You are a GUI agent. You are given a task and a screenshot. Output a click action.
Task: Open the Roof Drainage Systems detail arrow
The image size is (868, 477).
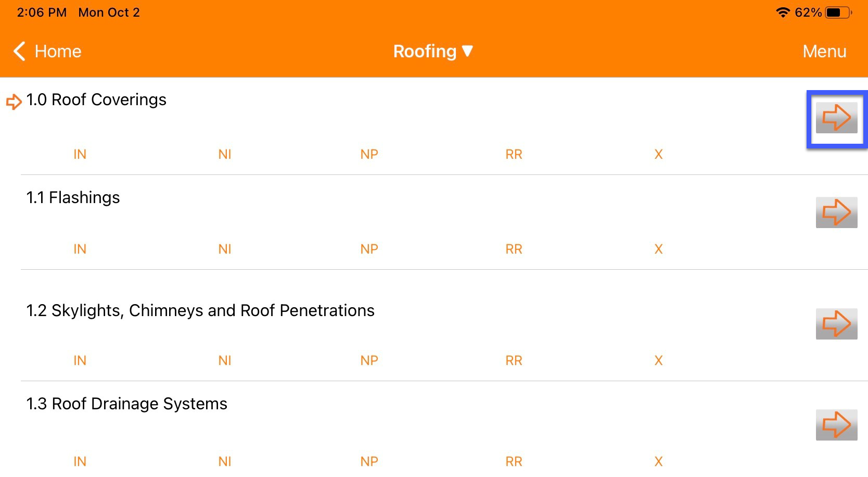[836, 425]
